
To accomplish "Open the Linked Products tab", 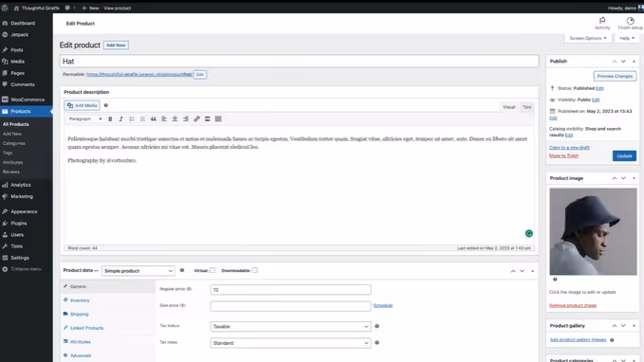I will click(x=86, y=328).
